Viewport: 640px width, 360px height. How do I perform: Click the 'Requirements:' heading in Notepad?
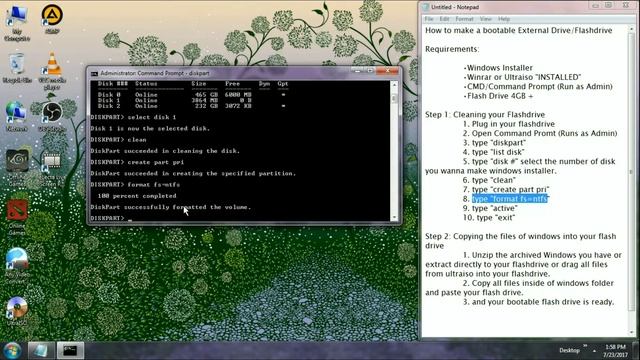[x=452, y=49]
